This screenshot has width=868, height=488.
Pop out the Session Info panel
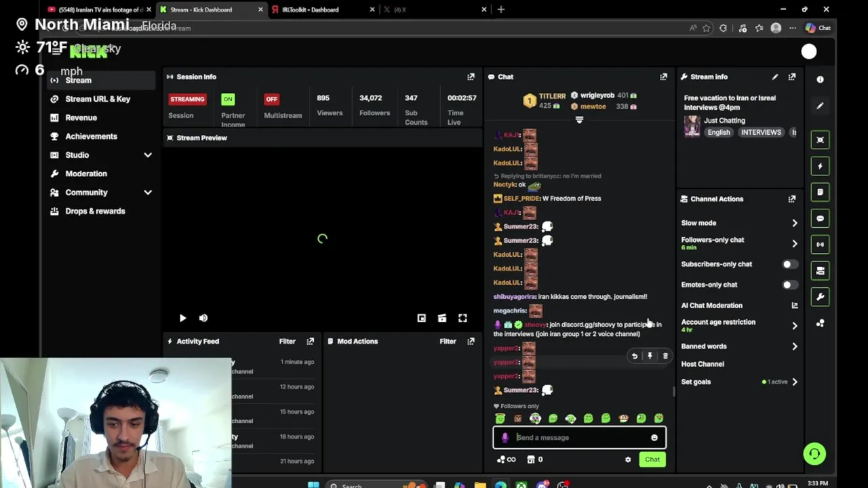[x=471, y=77]
